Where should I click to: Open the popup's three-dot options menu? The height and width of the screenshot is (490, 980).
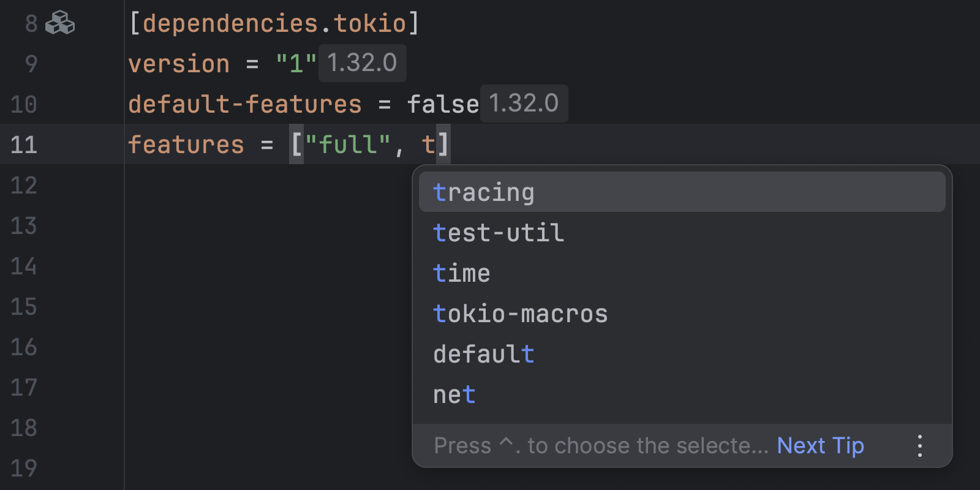[x=919, y=446]
